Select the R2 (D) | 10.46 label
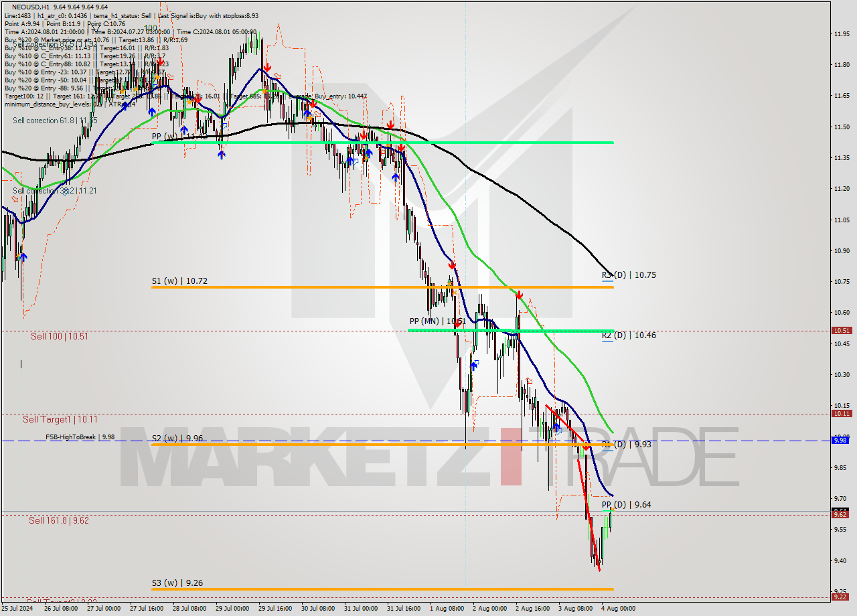Viewport: 857px width, 616px height. coord(629,335)
